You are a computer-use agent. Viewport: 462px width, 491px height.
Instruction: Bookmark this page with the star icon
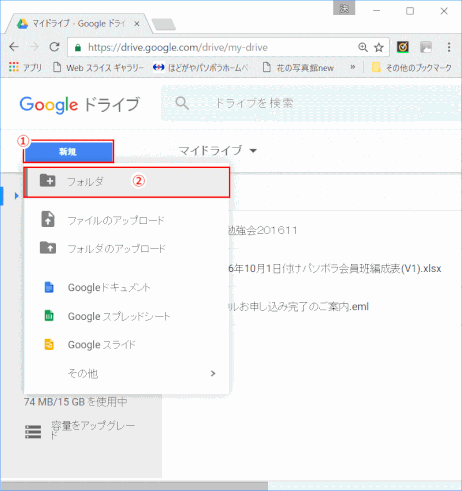379,47
